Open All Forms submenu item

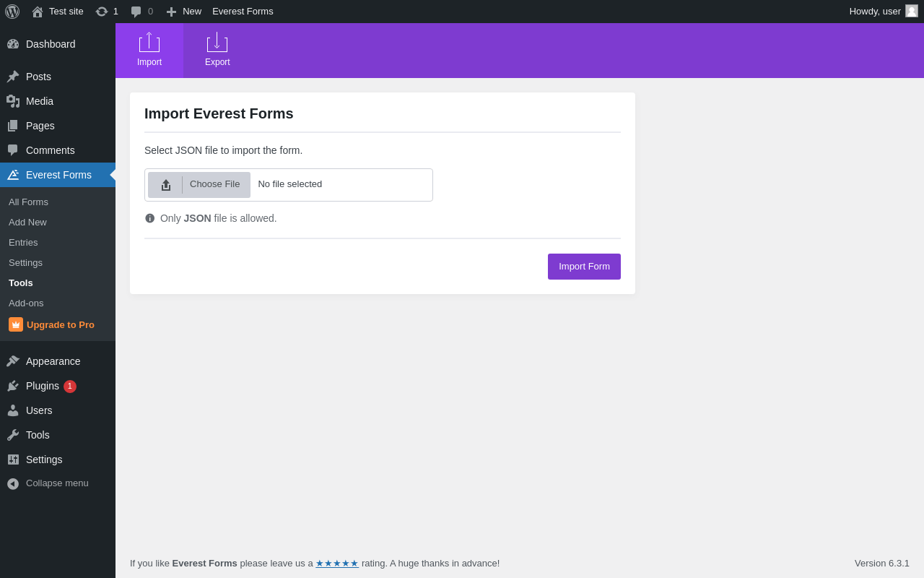(28, 202)
